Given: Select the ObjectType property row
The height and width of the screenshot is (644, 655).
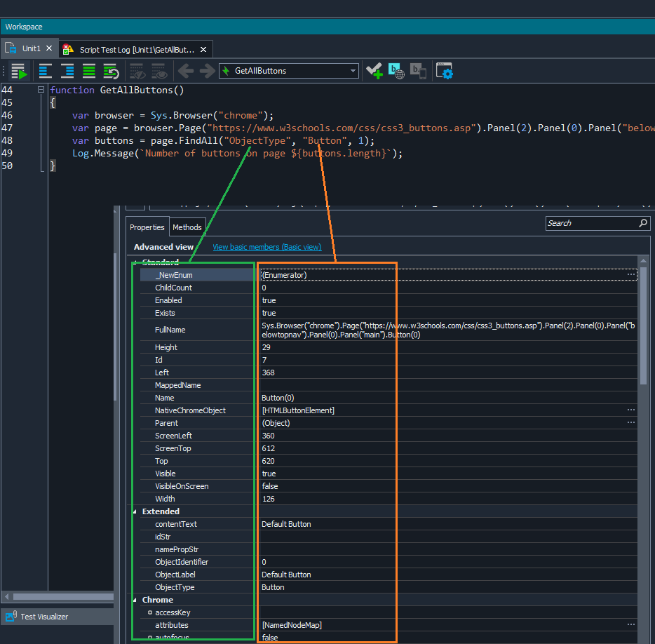Looking at the screenshot, I should (x=175, y=587).
